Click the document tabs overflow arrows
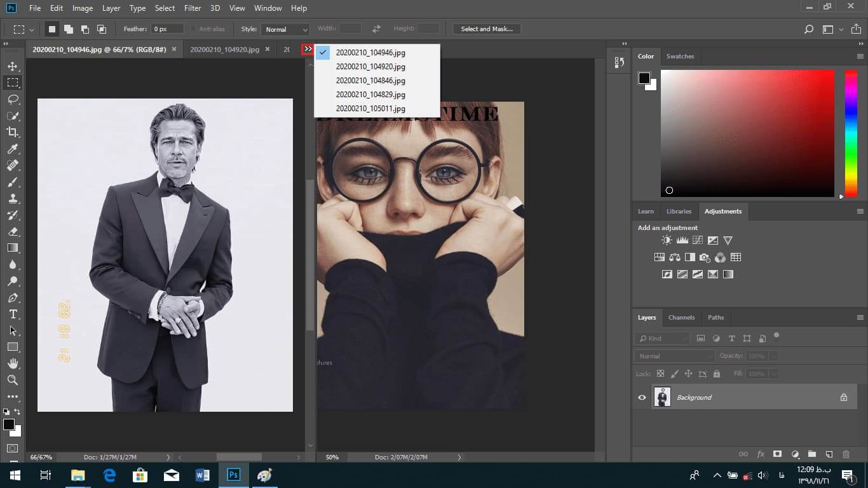 (308, 49)
